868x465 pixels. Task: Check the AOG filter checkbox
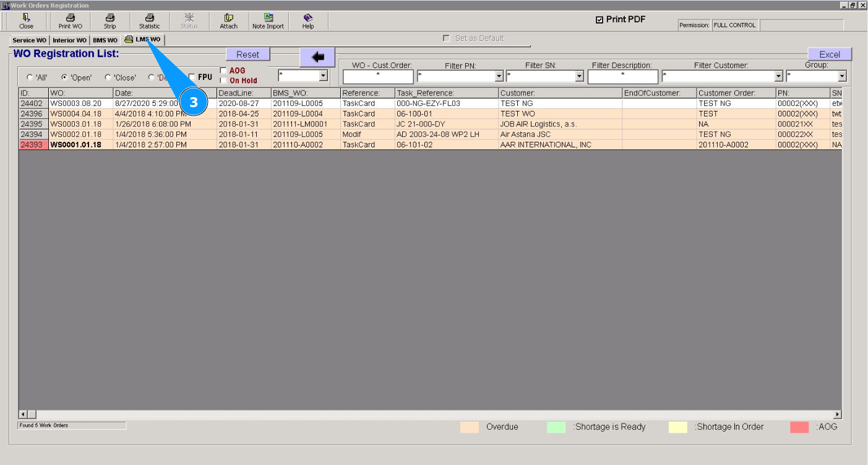223,71
